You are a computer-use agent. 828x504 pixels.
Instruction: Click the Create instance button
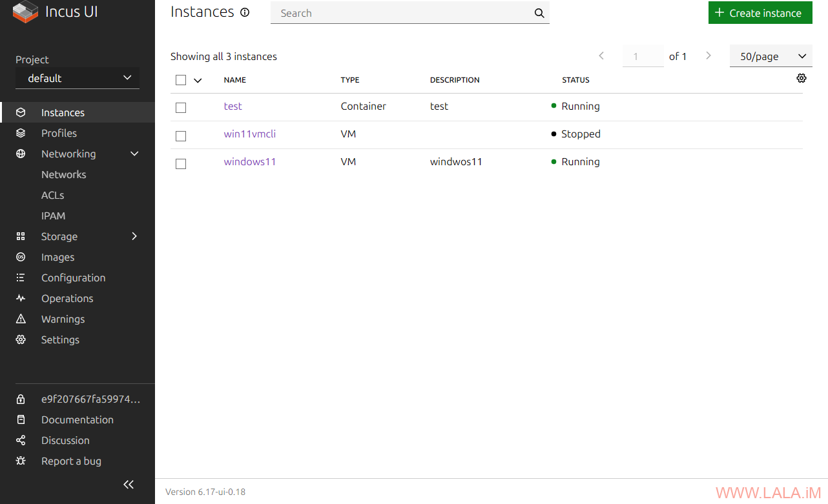(x=760, y=13)
